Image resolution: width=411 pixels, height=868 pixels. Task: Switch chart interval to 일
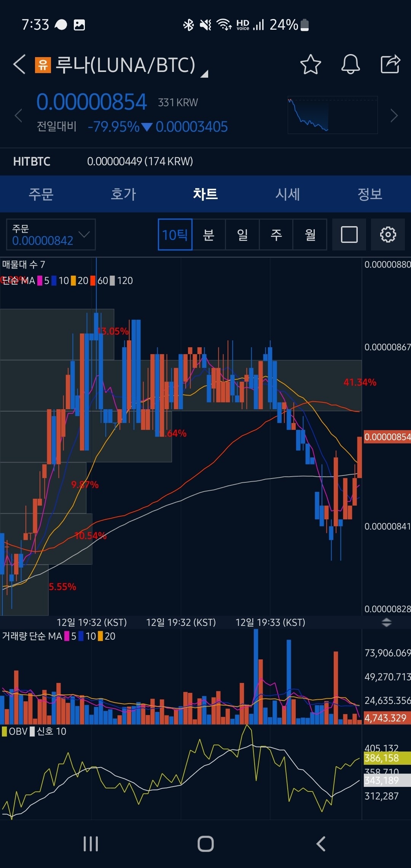[242, 235]
